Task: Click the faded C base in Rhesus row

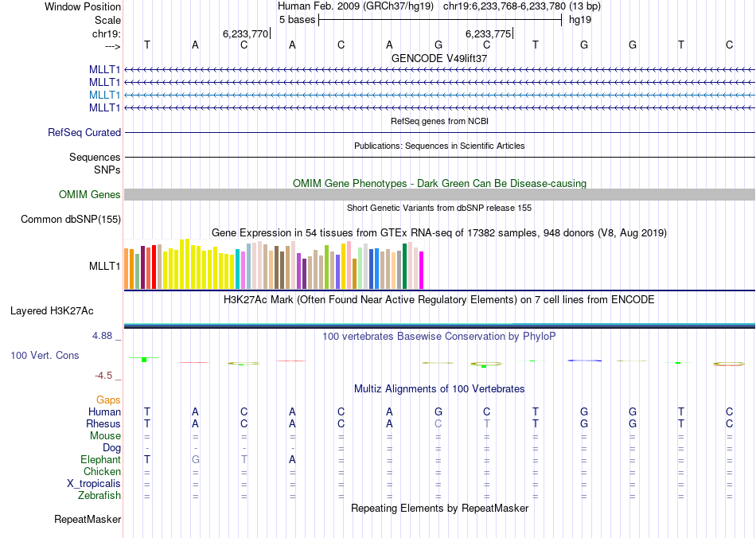Action: coord(438,423)
